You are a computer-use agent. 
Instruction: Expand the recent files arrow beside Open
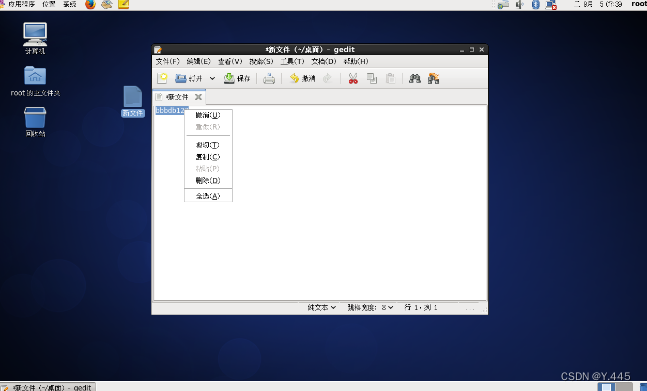coord(212,78)
